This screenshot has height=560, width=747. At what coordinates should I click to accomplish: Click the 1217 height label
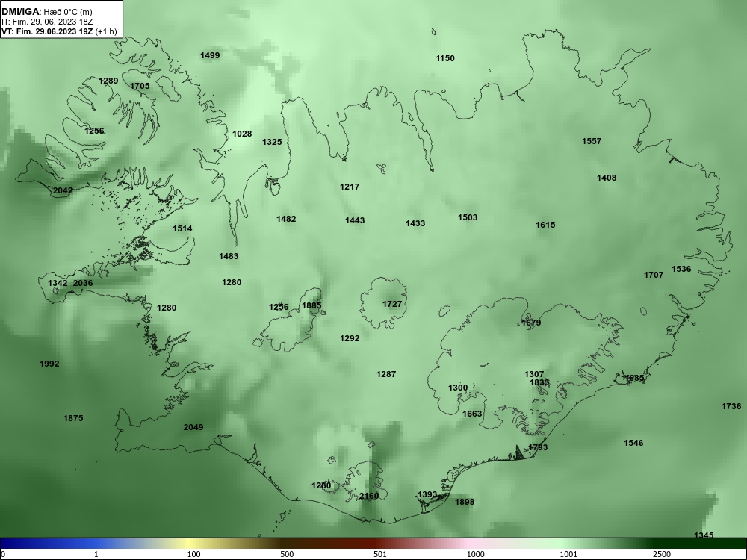tap(350, 187)
